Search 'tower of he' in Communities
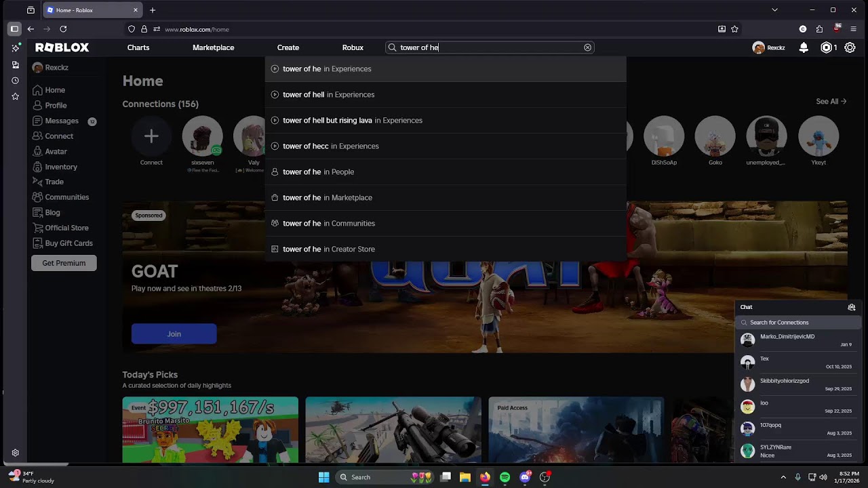Viewport: 868px width, 488px height. pyautogui.click(x=446, y=223)
